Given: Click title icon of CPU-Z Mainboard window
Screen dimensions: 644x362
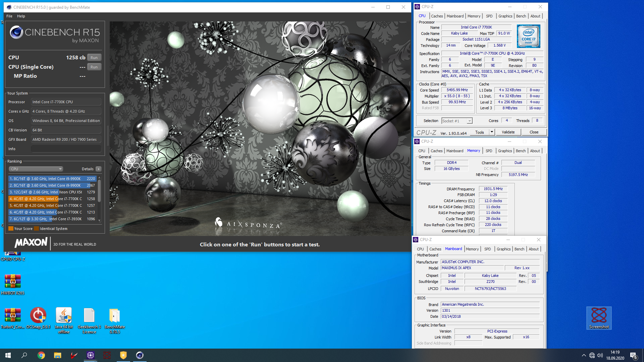Looking at the screenshot, I should pyautogui.click(x=416, y=240).
